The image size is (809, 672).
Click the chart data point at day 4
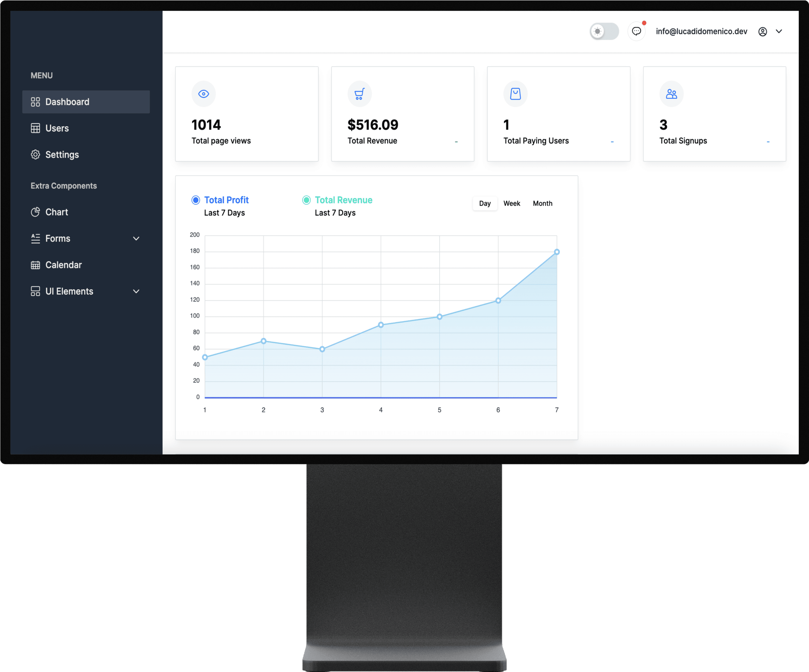pyautogui.click(x=381, y=325)
